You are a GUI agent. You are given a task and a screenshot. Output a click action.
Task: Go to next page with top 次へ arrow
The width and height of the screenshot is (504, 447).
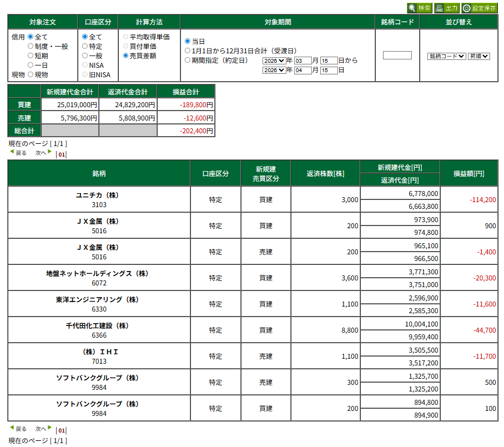pyautogui.click(x=43, y=153)
